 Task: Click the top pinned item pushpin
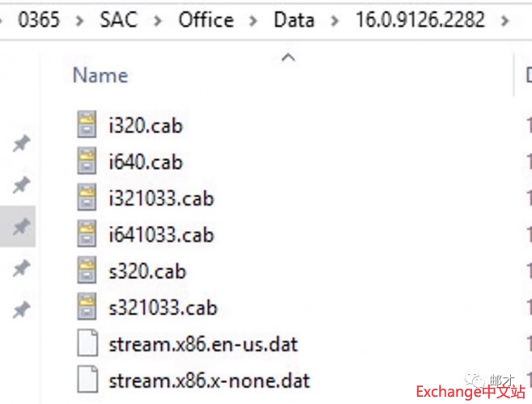coord(20,145)
